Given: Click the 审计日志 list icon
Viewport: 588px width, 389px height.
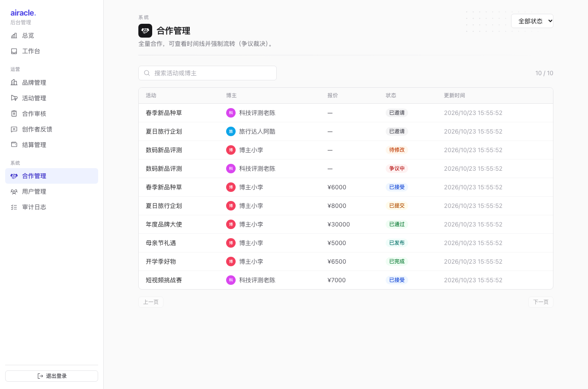Looking at the screenshot, I should (14, 207).
